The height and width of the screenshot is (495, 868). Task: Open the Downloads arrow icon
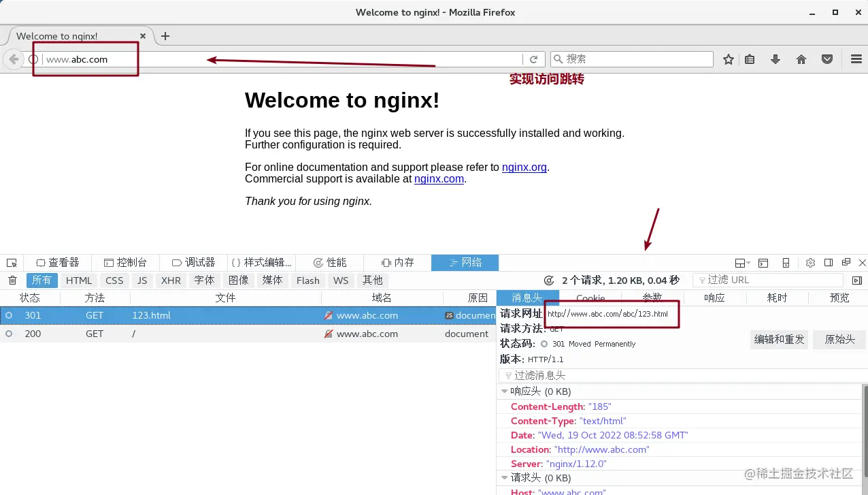[775, 59]
